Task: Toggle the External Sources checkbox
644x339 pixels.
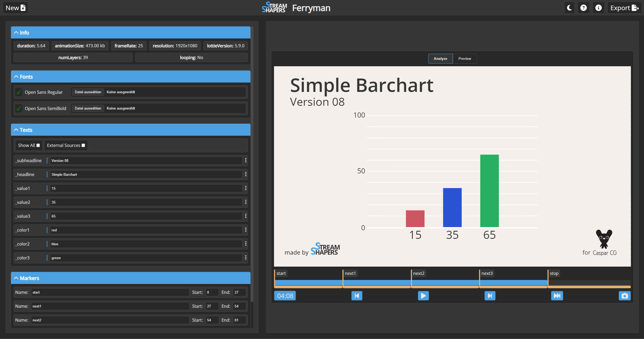Action: pos(83,145)
